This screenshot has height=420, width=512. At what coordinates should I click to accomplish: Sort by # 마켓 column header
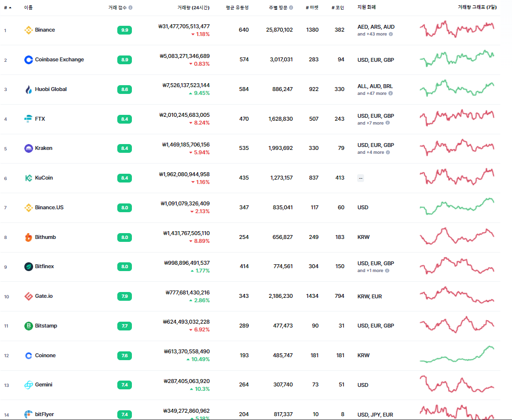[x=312, y=7]
